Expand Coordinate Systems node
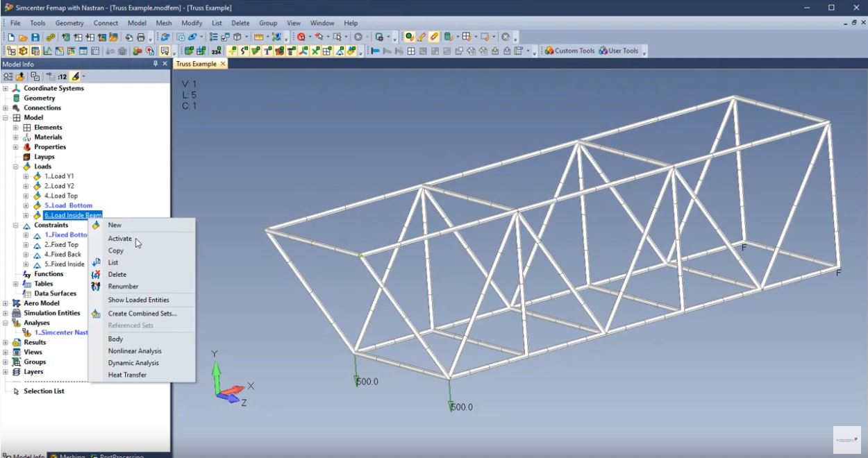The height and width of the screenshot is (458, 868). (x=6, y=88)
